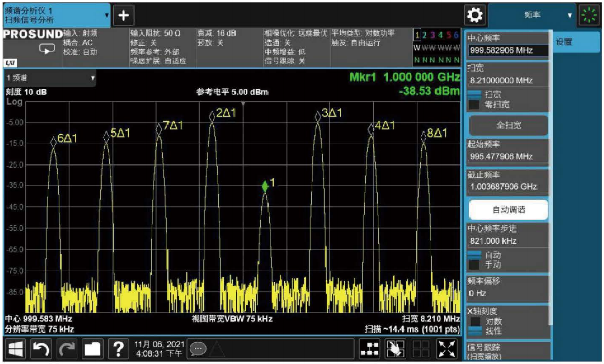Screen dimensions: 604x364
Task: Select delta marker 6Δ1
Action: click(53, 142)
